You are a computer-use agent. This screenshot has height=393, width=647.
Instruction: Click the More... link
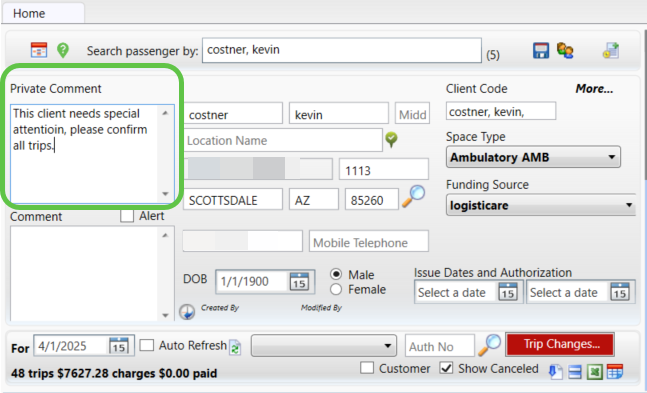point(595,88)
